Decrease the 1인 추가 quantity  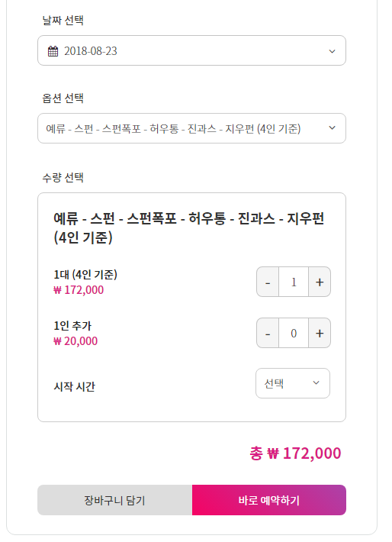click(268, 333)
